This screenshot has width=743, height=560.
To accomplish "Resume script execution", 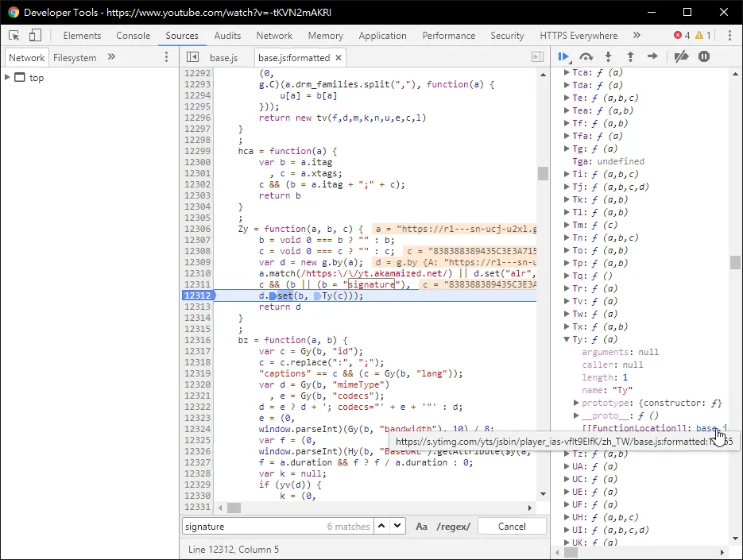I will pyautogui.click(x=565, y=56).
